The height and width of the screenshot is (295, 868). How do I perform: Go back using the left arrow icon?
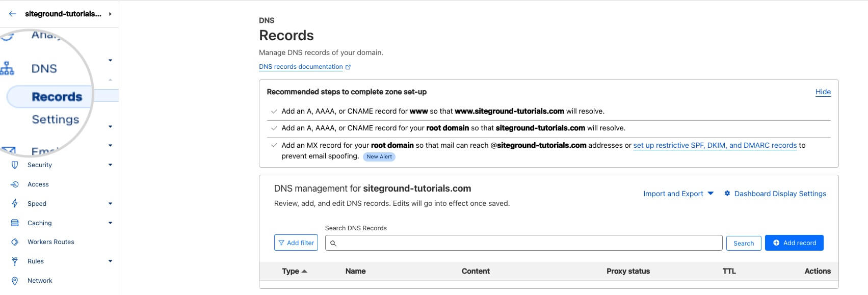(x=13, y=14)
